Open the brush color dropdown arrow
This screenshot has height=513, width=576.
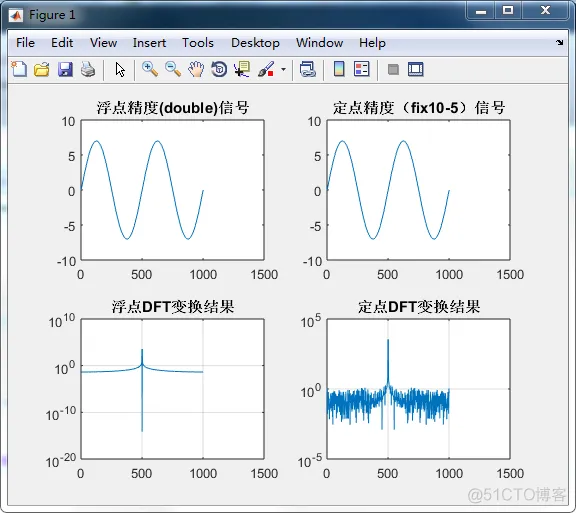click(x=283, y=69)
